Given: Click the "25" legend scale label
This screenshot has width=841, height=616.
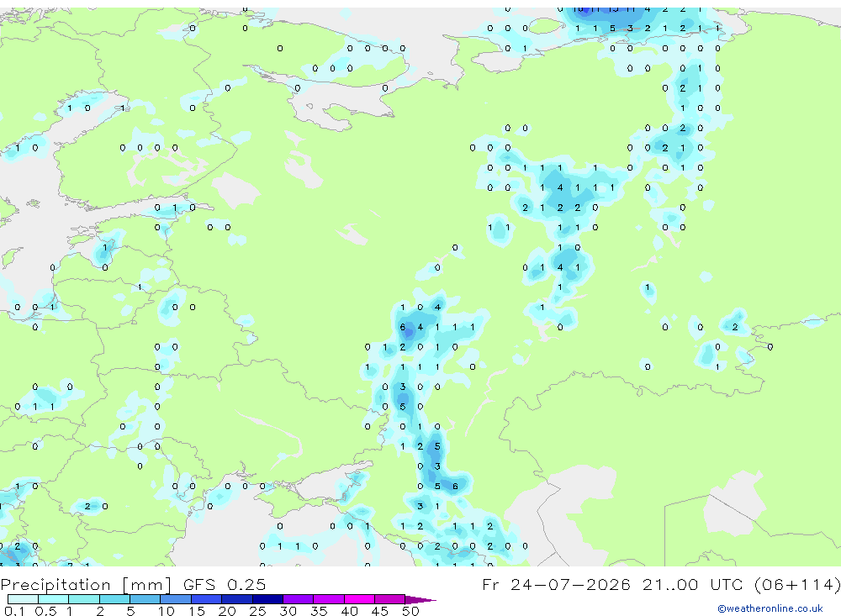Looking at the screenshot, I should (258, 611).
